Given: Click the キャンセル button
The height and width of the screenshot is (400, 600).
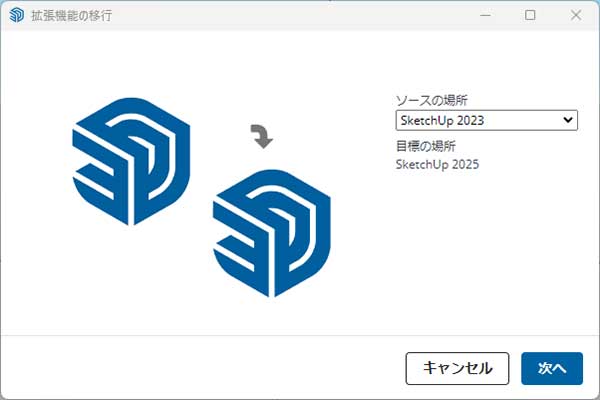Looking at the screenshot, I should 457,368.
